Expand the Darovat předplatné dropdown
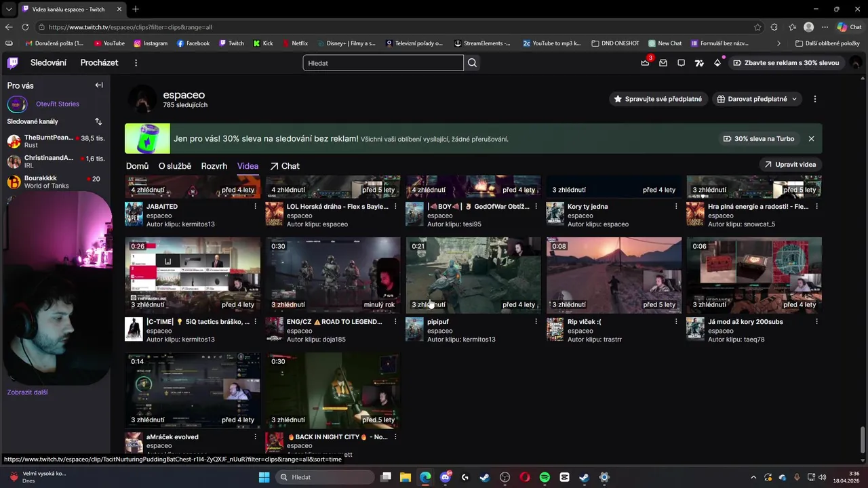The height and width of the screenshot is (488, 868). (x=794, y=99)
